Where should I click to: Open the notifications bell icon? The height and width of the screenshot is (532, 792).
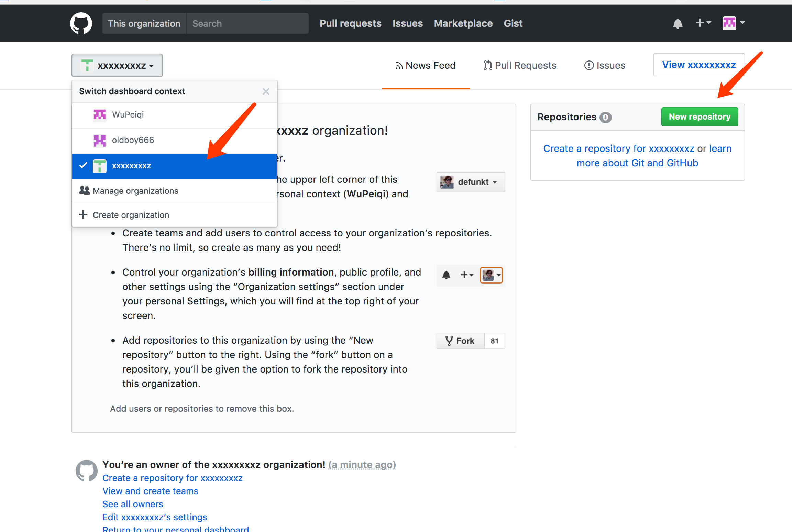pos(678,23)
